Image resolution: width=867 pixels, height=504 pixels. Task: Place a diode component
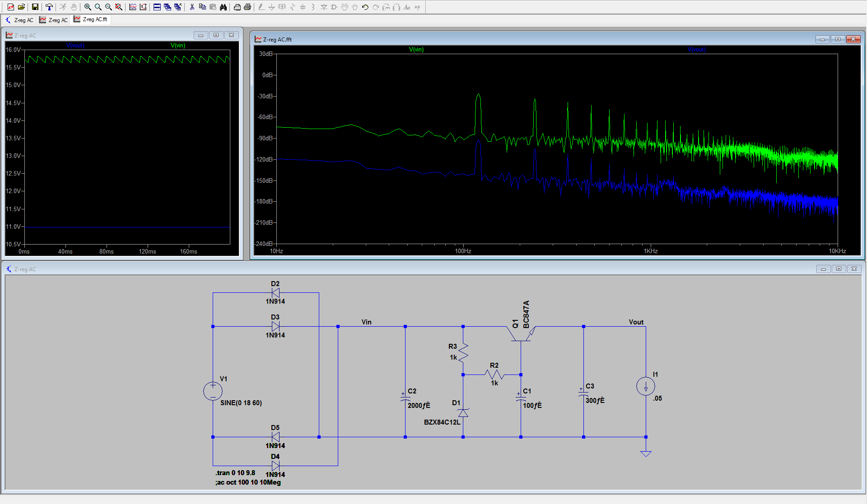coord(324,7)
